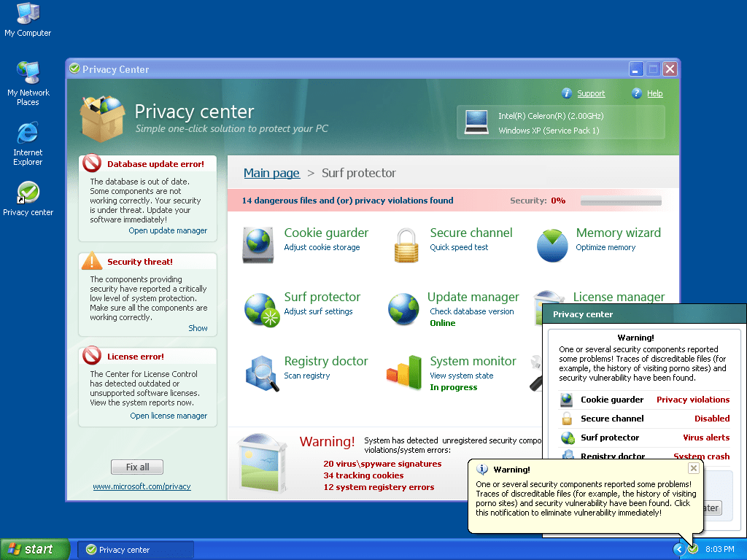Click the Privacy center tray icon
747x560 pixels.
pos(693,549)
